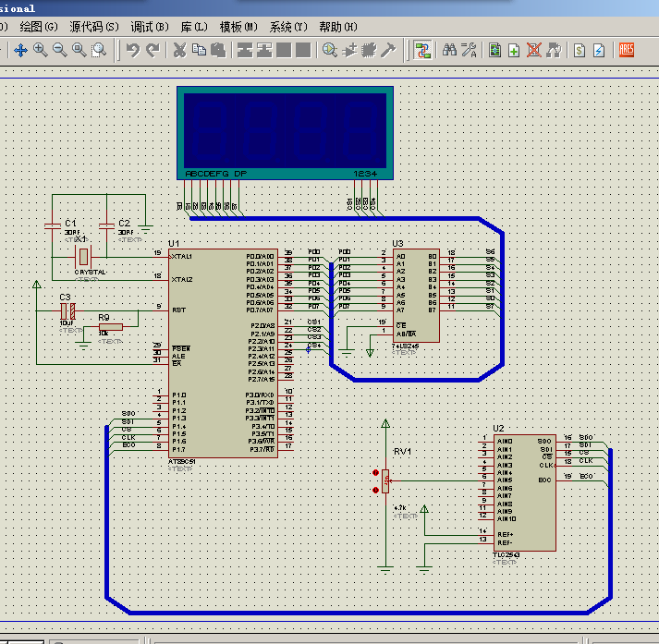Click the block delete icon
The image size is (659, 644).
pyautogui.click(x=303, y=51)
